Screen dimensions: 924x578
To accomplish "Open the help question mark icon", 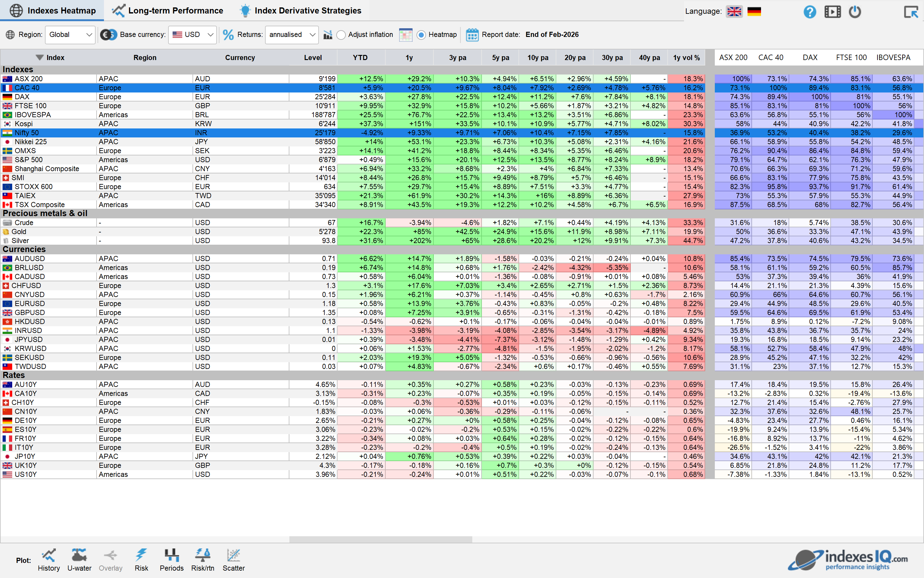I will [809, 12].
